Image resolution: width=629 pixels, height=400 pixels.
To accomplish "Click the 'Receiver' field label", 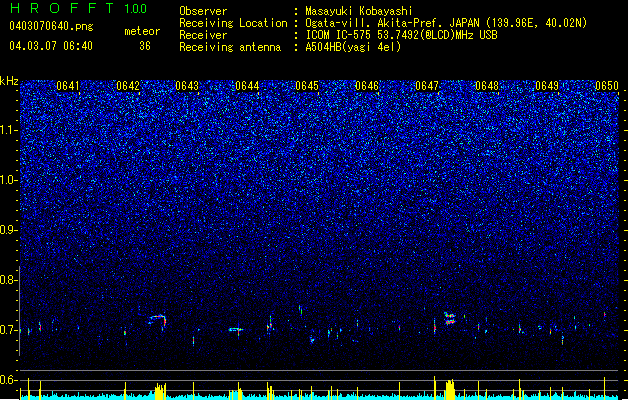I will click(x=203, y=35).
